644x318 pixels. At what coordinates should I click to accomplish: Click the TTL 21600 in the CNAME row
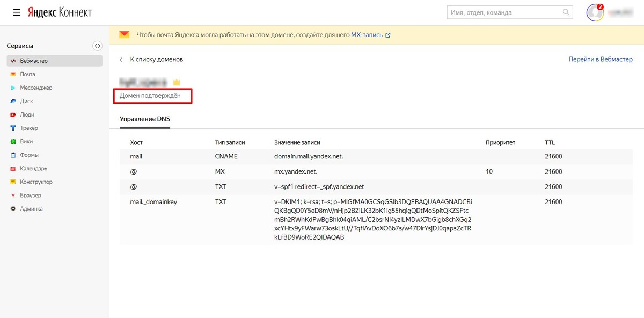click(x=553, y=156)
